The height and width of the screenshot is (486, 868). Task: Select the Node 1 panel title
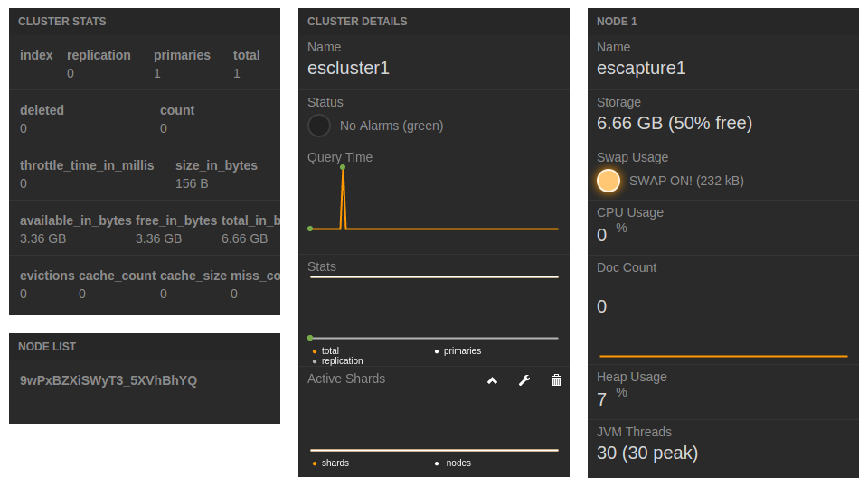tap(617, 21)
